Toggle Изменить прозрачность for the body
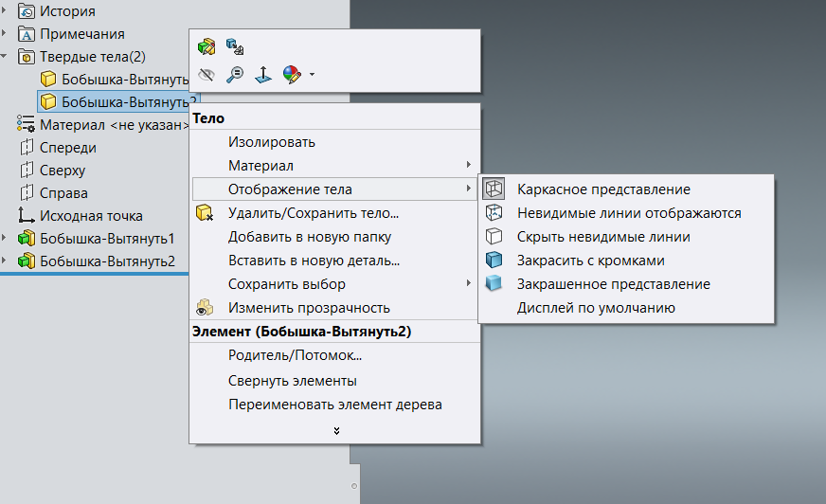 click(x=309, y=307)
